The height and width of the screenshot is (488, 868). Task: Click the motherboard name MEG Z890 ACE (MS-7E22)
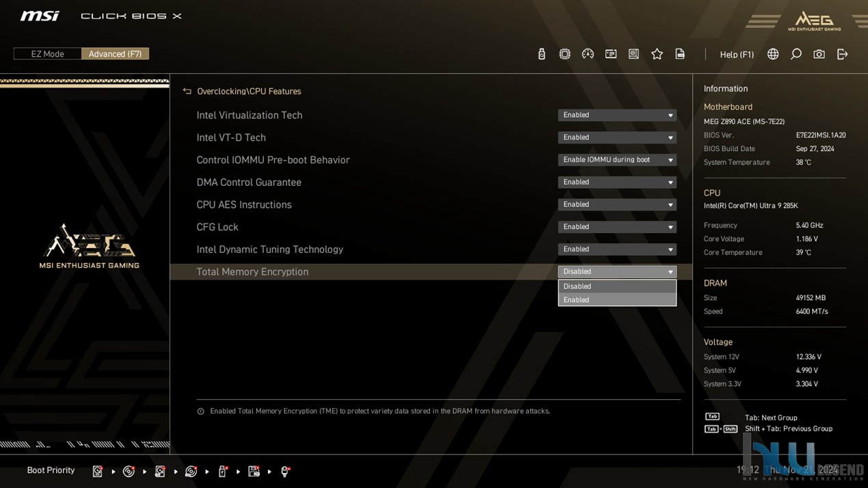tap(744, 122)
